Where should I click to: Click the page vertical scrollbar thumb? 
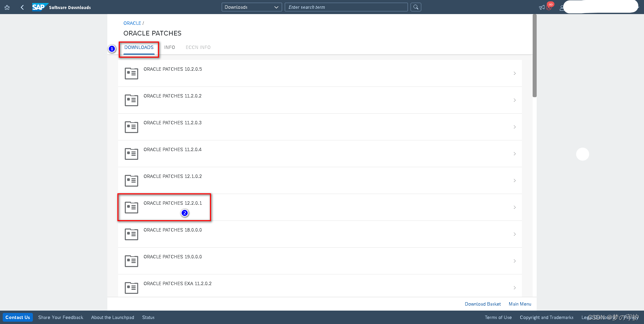pyautogui.click(x=535, y=56)
